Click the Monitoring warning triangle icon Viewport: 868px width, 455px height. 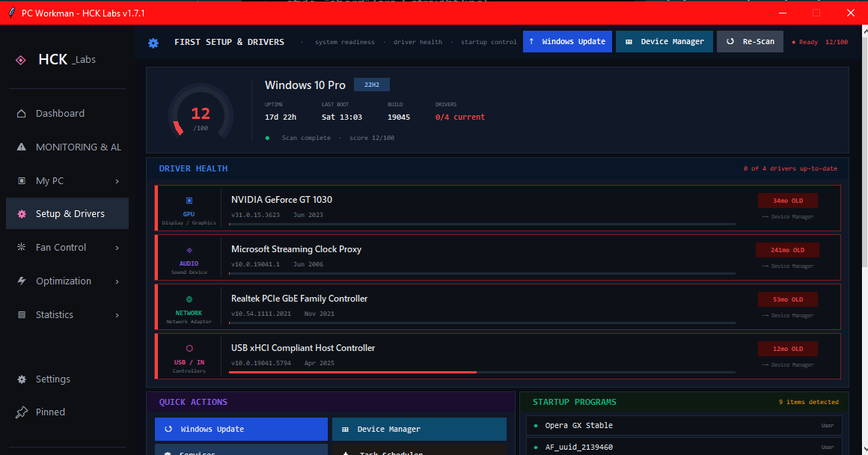point(21,147)
